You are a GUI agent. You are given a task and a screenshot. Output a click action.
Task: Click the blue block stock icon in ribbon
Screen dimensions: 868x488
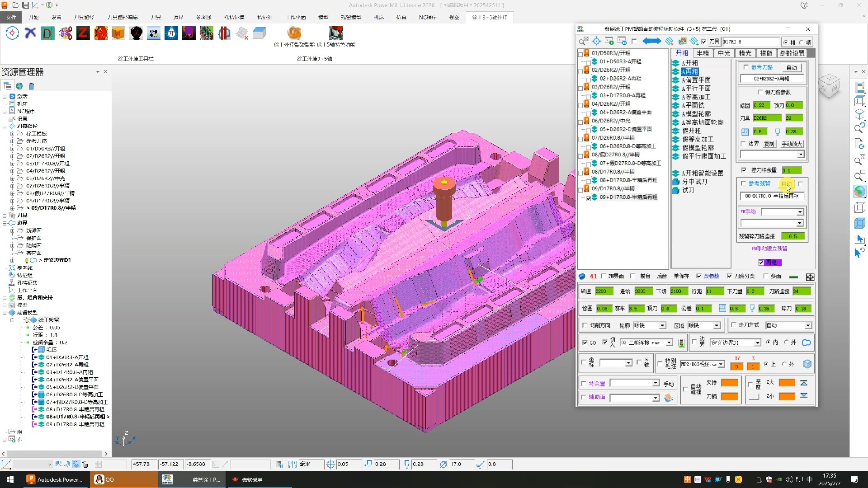pyautogui.click(x=259, y=33)
